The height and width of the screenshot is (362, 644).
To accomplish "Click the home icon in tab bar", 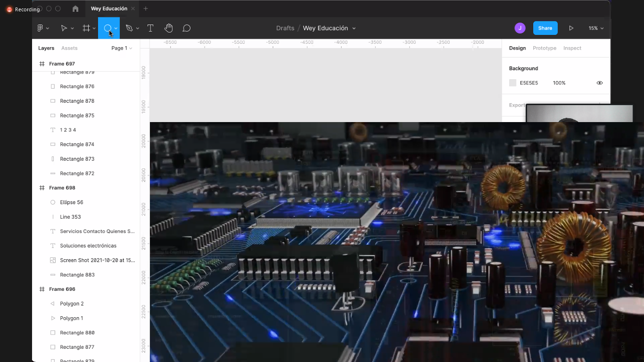I will [75, 8].
